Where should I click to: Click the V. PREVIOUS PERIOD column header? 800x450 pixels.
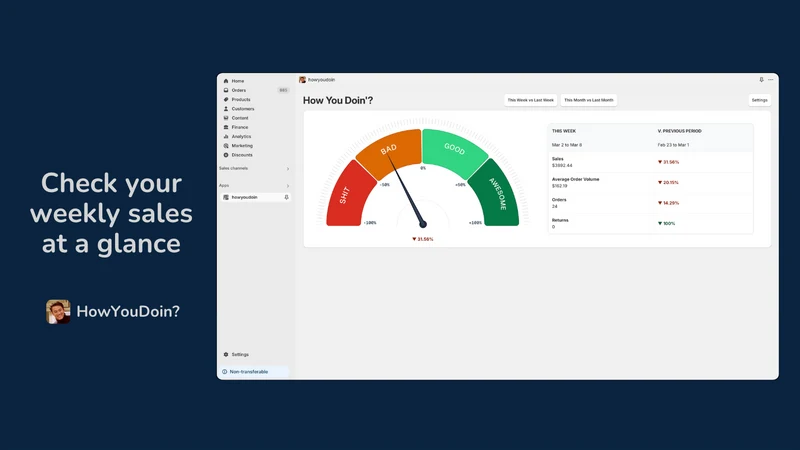680,131
